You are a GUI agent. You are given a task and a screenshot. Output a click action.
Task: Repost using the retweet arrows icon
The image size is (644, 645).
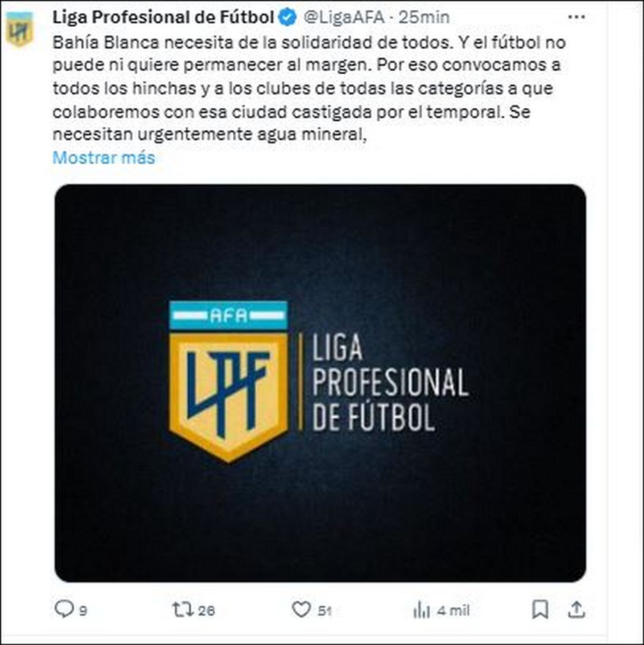point(182,609)
